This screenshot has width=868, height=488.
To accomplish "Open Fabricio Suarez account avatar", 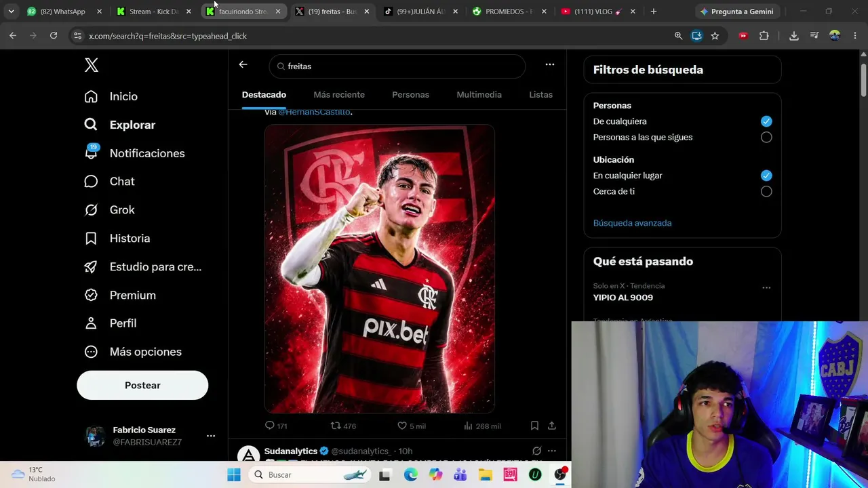I will coord(96,436).
